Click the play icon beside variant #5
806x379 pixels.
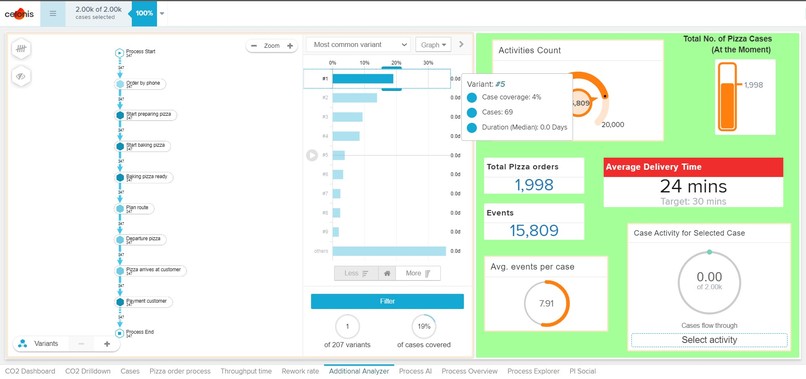click(312, 155)
